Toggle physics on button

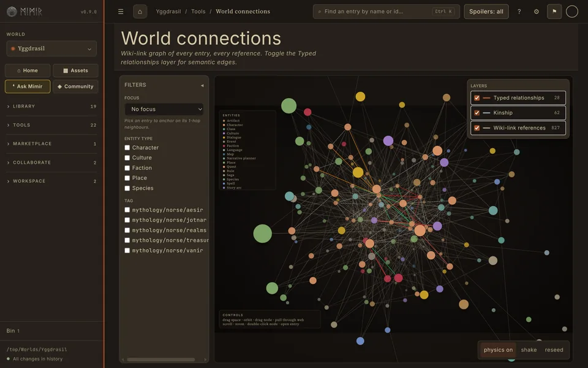498,350
